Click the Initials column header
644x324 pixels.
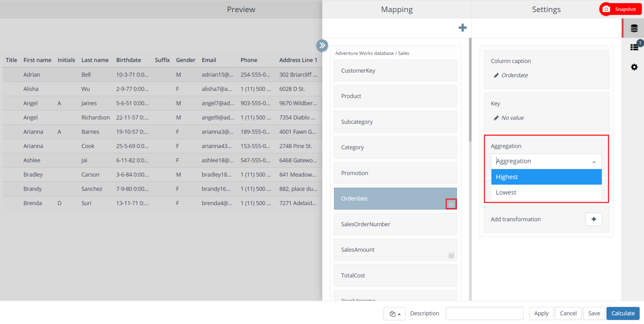pyautogui.click(x=66, y=60)
